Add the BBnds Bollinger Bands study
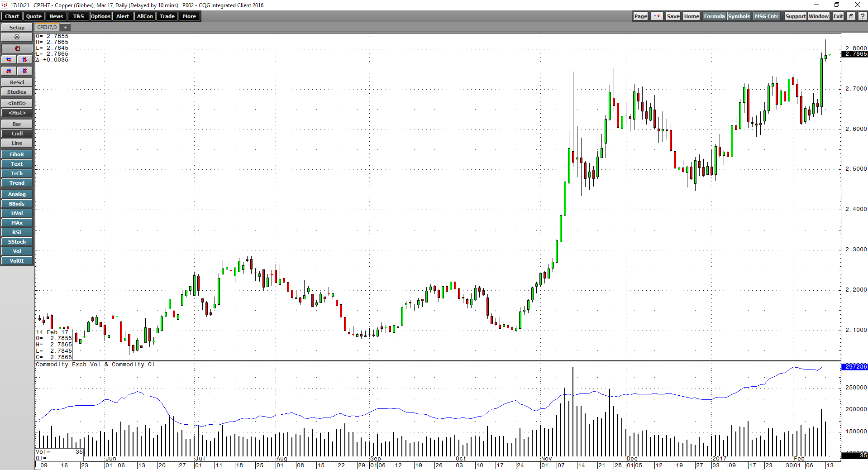Viewport: 868px width, 470px height. [x=17, y=204]
